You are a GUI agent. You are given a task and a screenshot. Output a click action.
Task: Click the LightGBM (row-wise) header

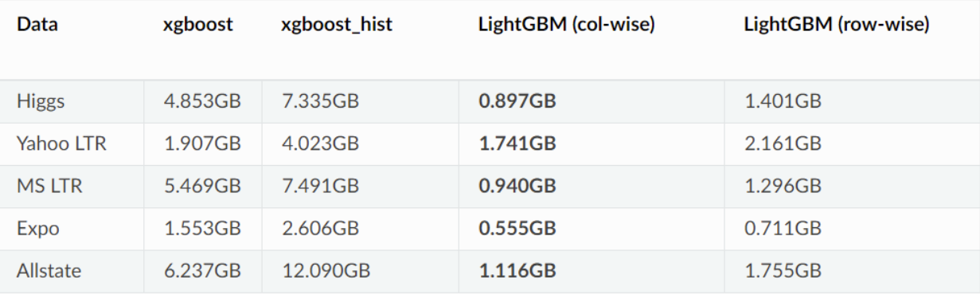click(837, 25)
